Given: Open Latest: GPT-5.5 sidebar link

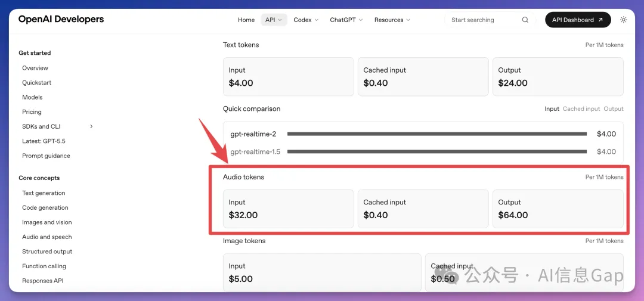Looking at the screenshot, I should coord(44,141).
